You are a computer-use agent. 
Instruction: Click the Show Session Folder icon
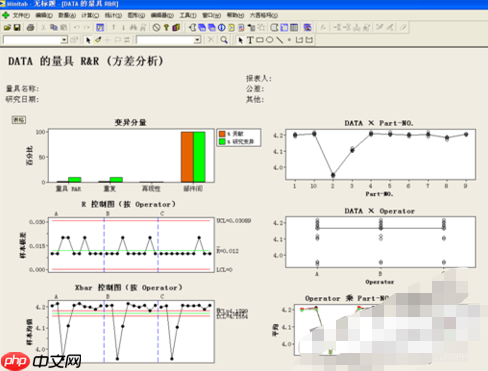(x=192, y=27)
